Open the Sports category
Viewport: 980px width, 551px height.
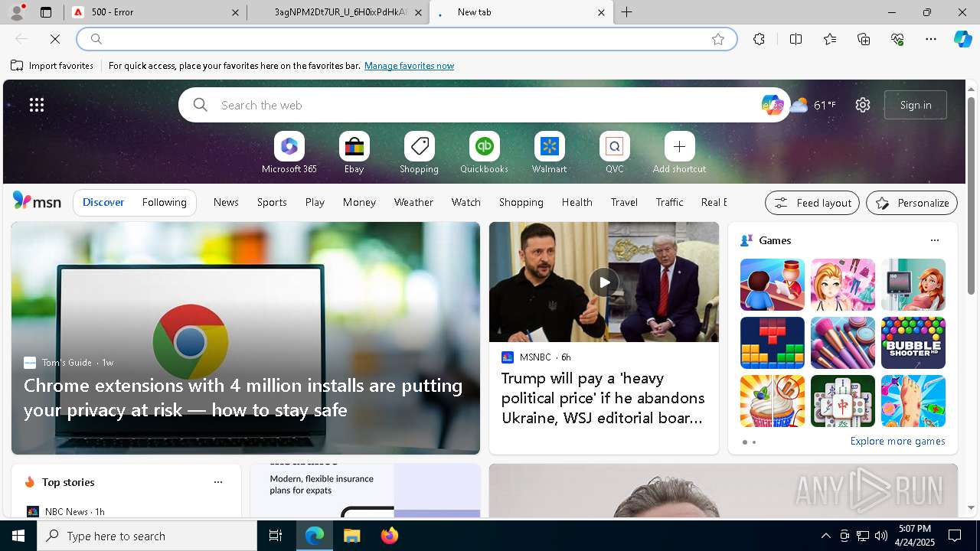272,202
